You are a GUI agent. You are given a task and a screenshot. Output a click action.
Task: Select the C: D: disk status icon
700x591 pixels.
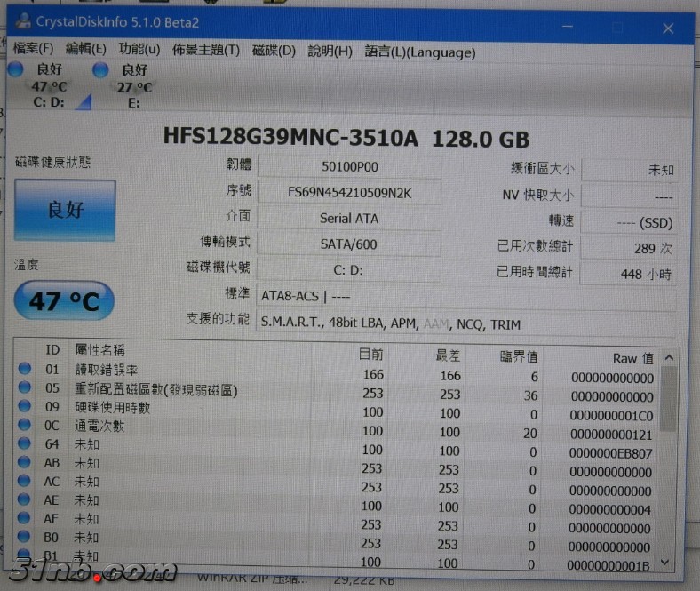[16, 69]
